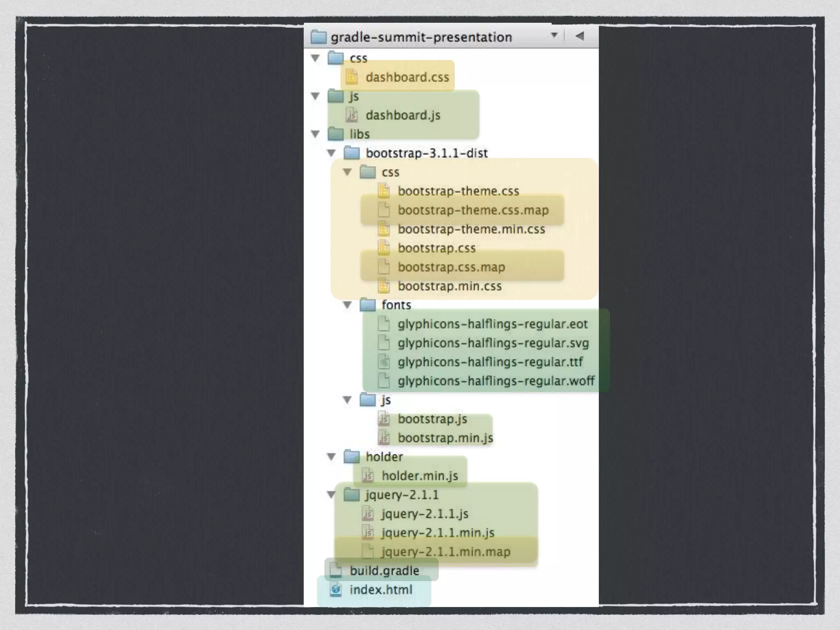Click the bootstrap-theme.min.css file icon
This screenshot has height=630, width=840.
[383, 228]
